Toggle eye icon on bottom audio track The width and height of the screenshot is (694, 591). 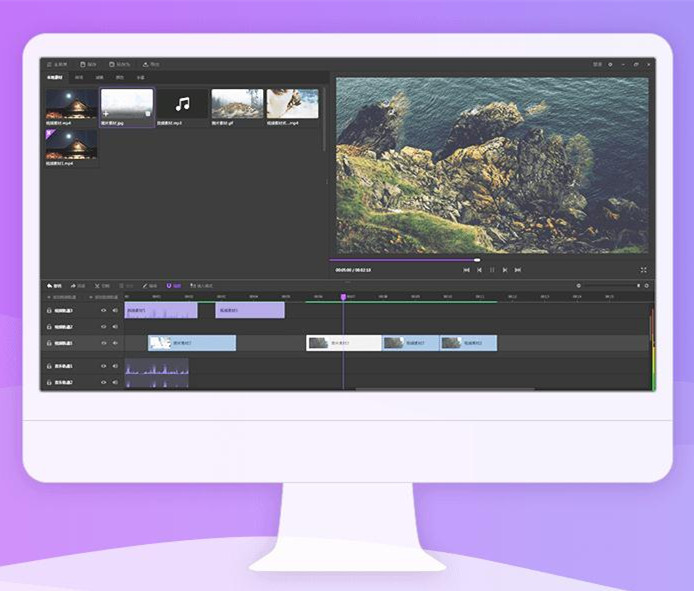pyautogui.click(x=104, y=382)
